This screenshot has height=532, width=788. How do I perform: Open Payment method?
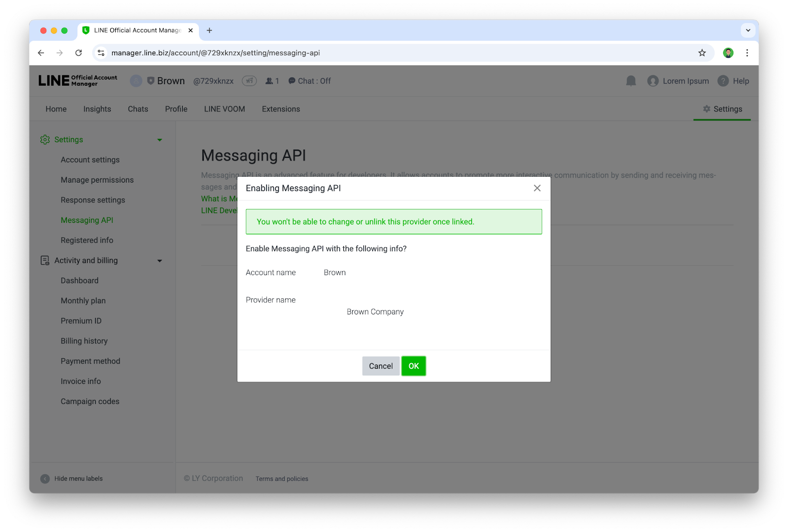(x=90, y=361)
